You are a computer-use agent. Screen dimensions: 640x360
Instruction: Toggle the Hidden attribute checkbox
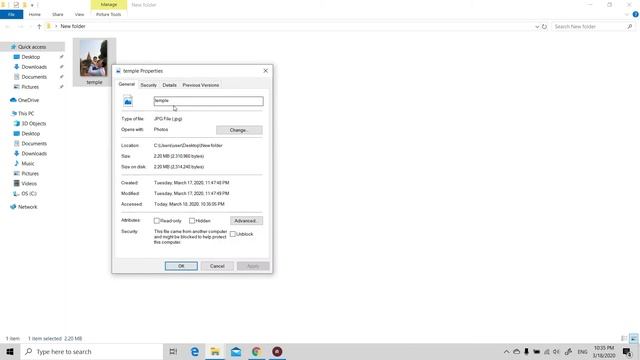192,221
